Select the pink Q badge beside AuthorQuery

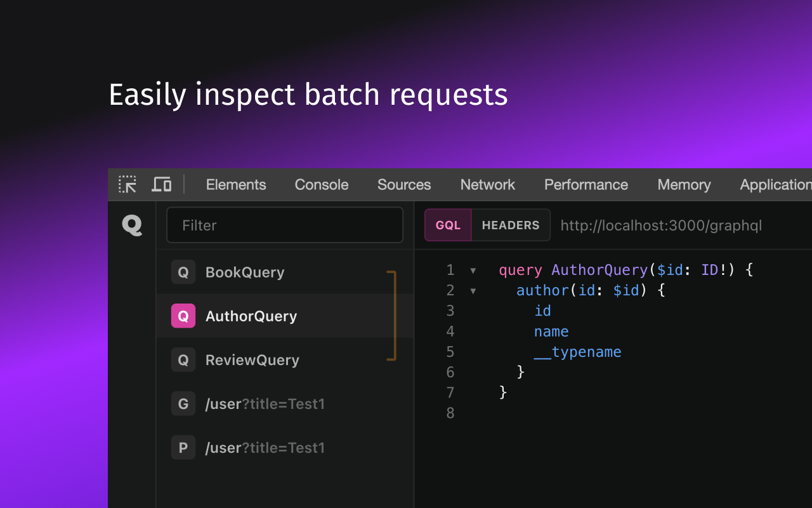tap(183, 316)
